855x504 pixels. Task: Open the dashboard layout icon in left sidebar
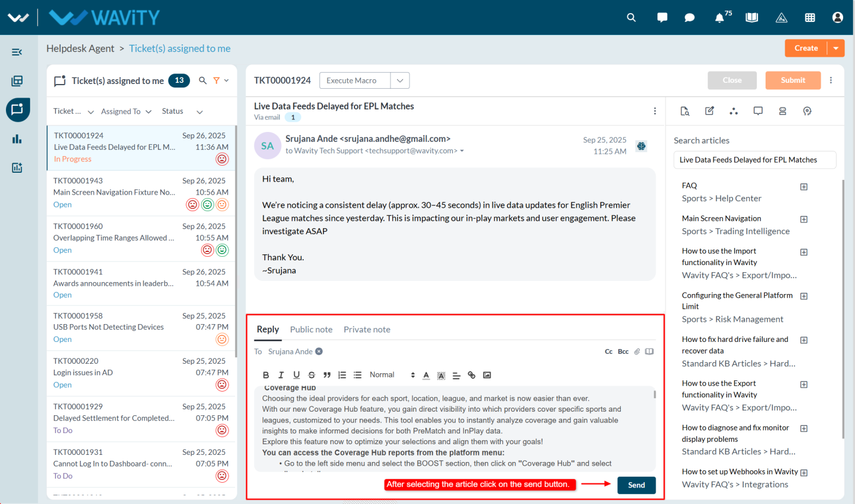click(17, 81)
